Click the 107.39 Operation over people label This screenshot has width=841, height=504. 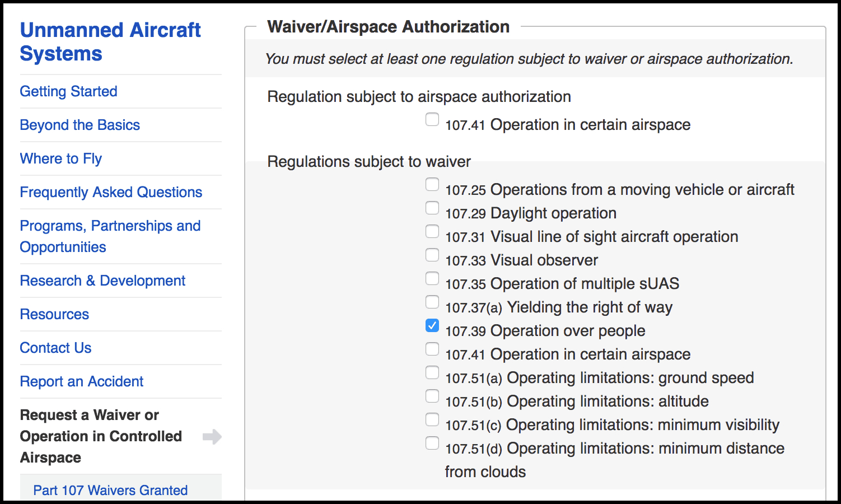coord(545,331)
